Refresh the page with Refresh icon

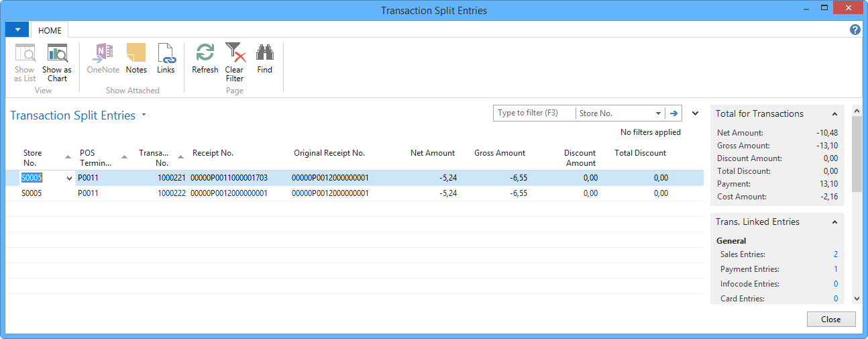[205, 54]
